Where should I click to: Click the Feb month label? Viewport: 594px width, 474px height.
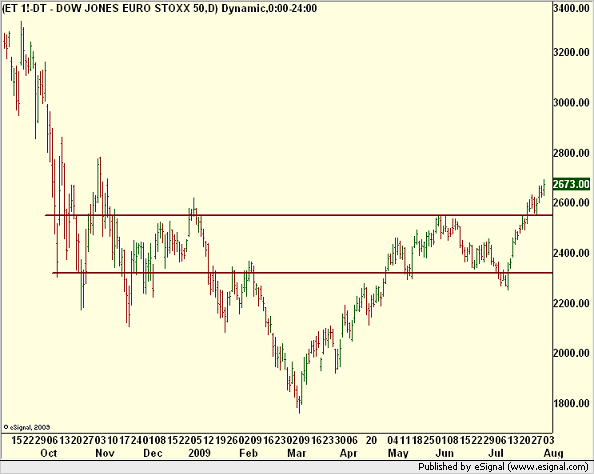point(249,453)
